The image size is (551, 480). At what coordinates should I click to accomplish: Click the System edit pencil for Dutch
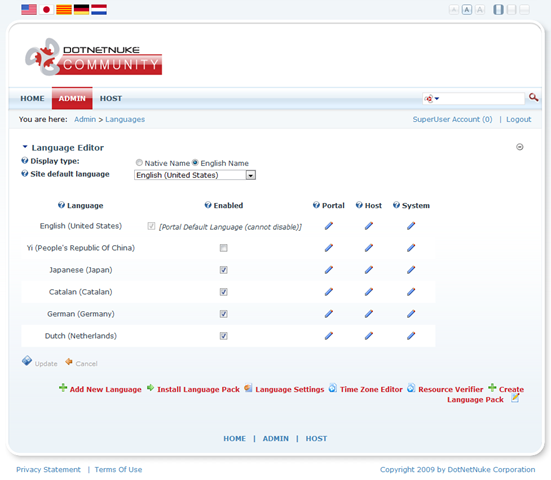[411, 336]
